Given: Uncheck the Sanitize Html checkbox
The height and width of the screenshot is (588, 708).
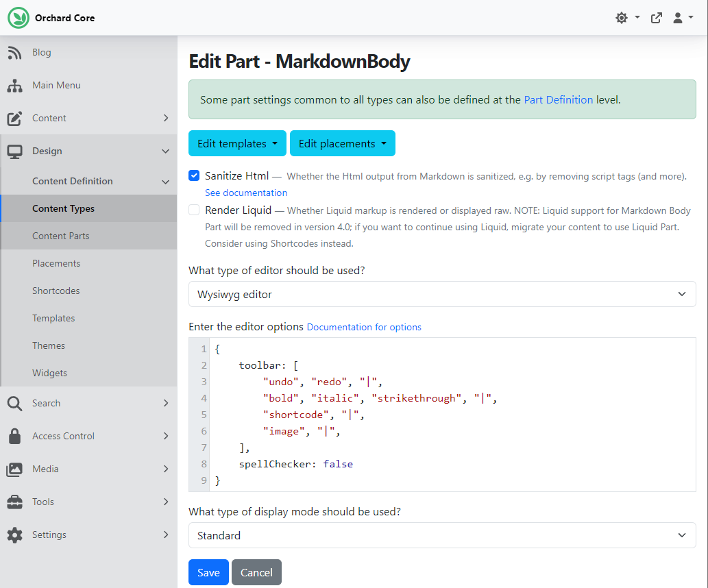Looking at the screenshot, I should click(x=194, y=175).
